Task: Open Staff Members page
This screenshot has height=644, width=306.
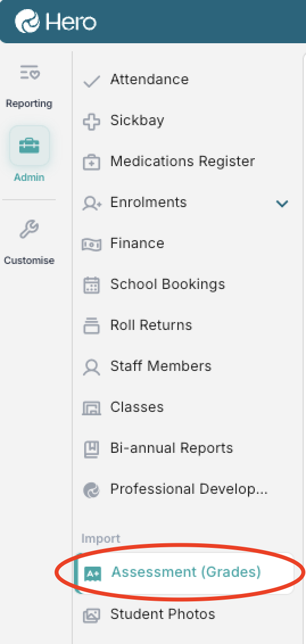Action: (x=185, y=366)
